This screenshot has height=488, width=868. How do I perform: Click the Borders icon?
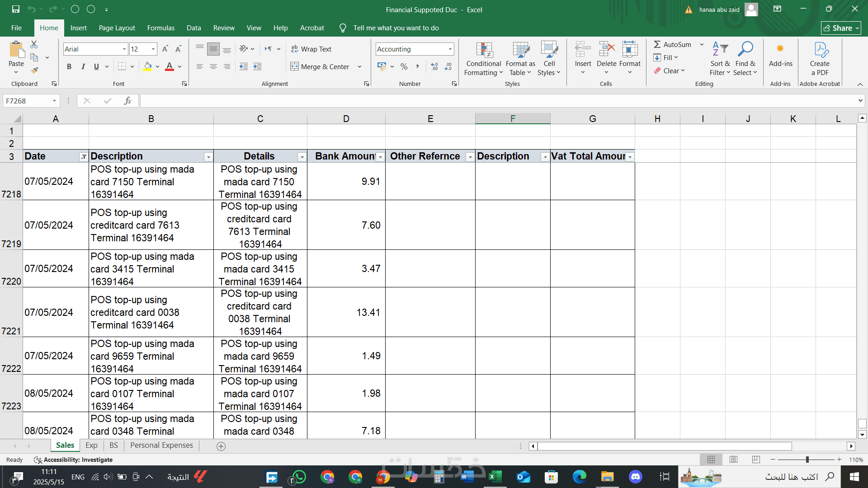click(122, 66)
